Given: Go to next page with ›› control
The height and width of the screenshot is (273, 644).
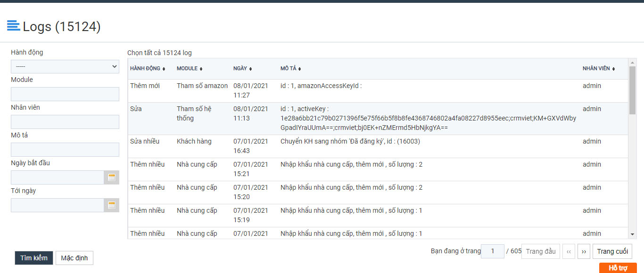Looking at the screenshot, I should point(584,251).
